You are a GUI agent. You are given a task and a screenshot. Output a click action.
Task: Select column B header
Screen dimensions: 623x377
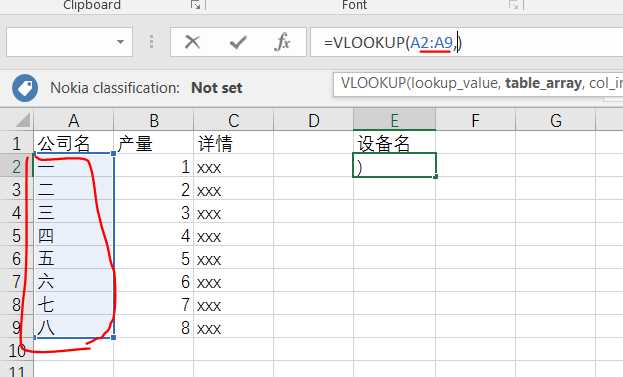[x=153, y=120]
